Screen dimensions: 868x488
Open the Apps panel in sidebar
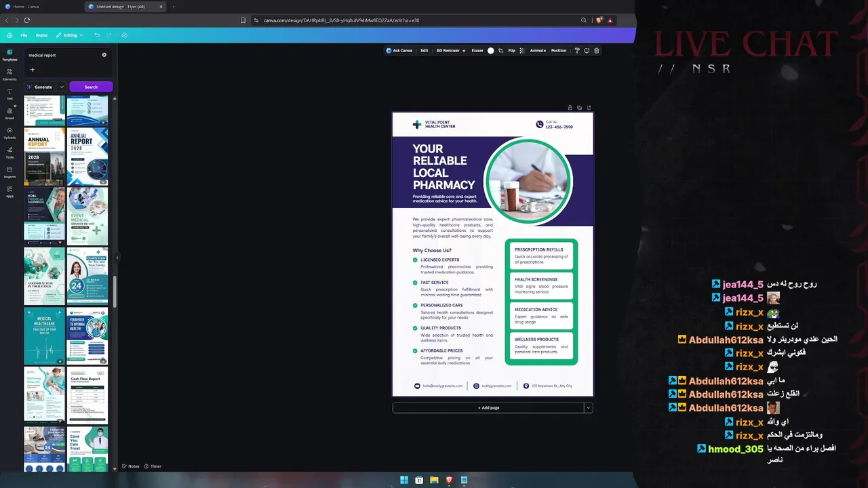tap(9, 191)
